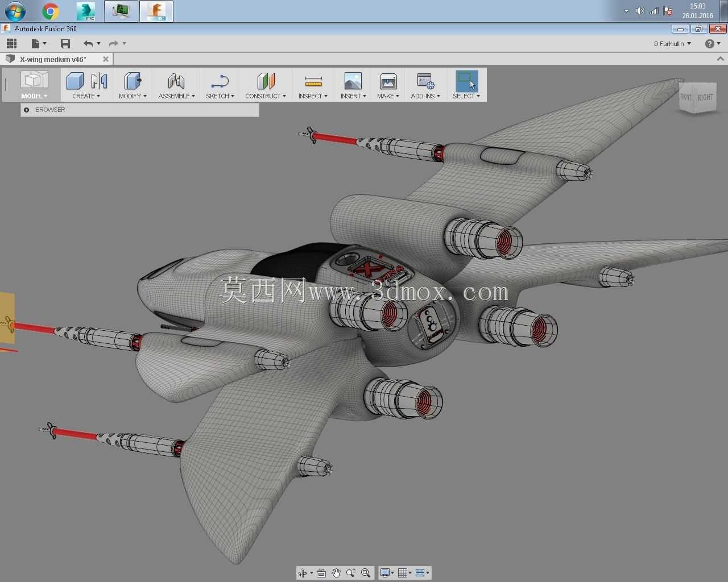Image resolution: width=728 pixels, height=582 pixels.
Task: Open the Windows Start menu
Action: pyautogui.click(x=15, y=11)
